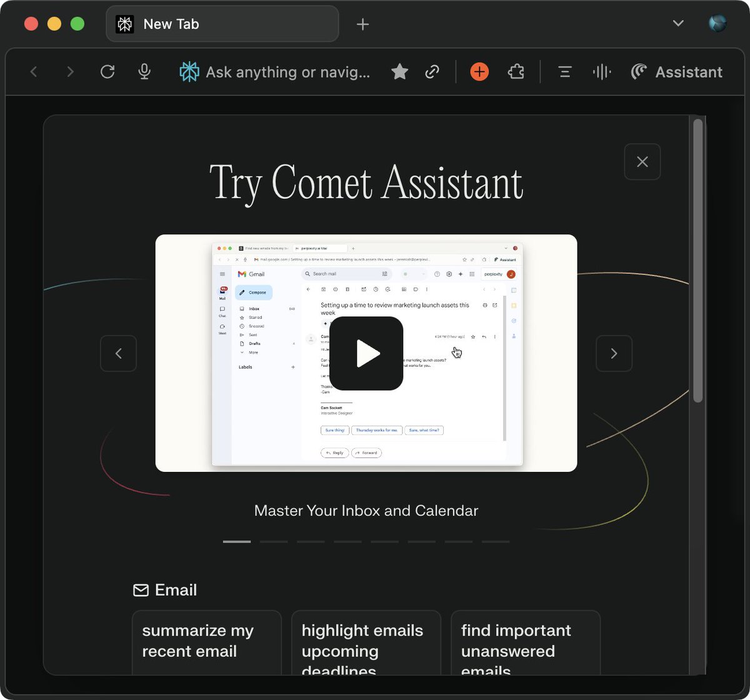Screen dimensions: 750x700
Task: Select the sixth carousel indicator dash
Action: tap(421, 541)
